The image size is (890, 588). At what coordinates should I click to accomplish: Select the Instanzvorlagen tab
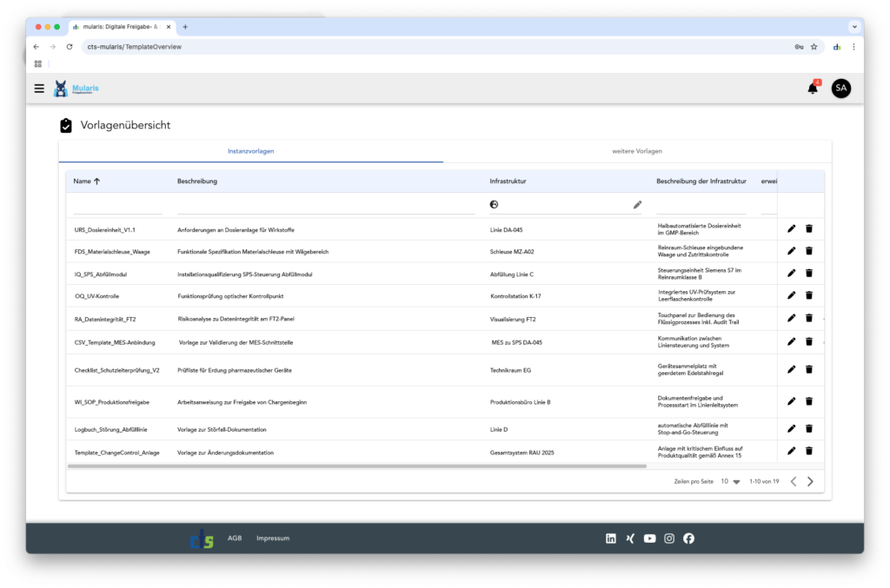coord(251,151)
